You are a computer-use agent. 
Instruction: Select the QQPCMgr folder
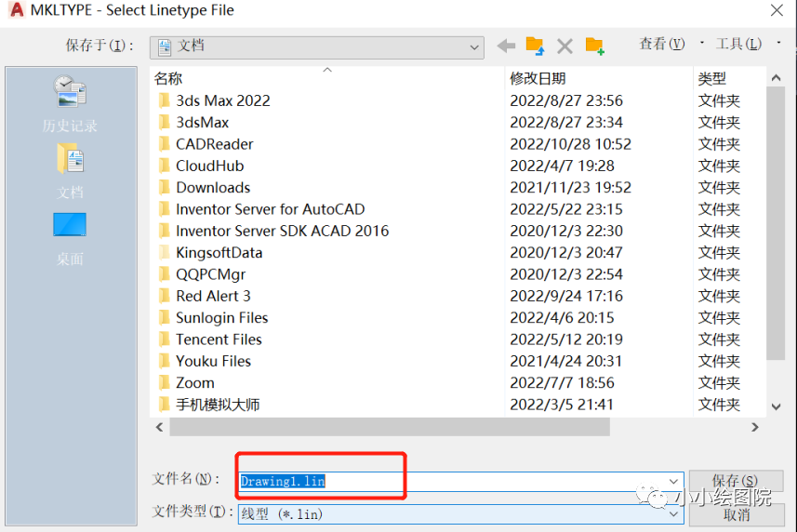[x=210, y=274]
